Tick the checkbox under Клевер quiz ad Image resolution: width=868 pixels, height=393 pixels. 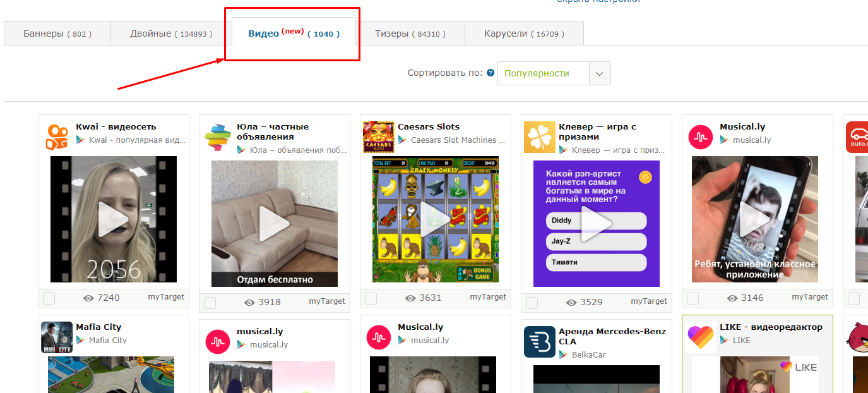(x=532, y=303)
